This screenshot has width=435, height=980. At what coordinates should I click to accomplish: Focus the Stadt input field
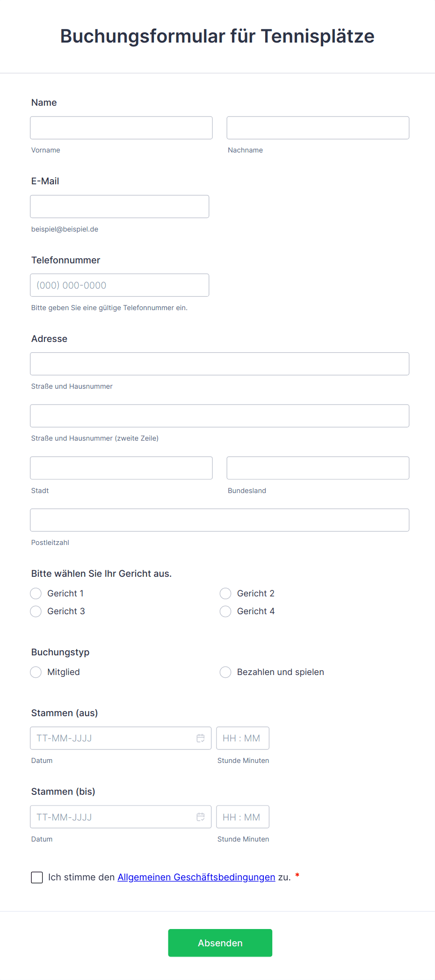[x=121, y=468]
